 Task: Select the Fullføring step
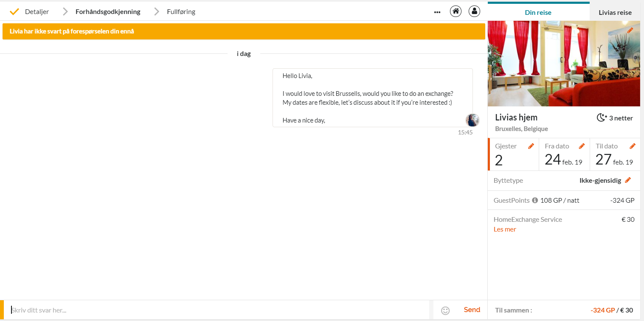[x=181, y=12]
